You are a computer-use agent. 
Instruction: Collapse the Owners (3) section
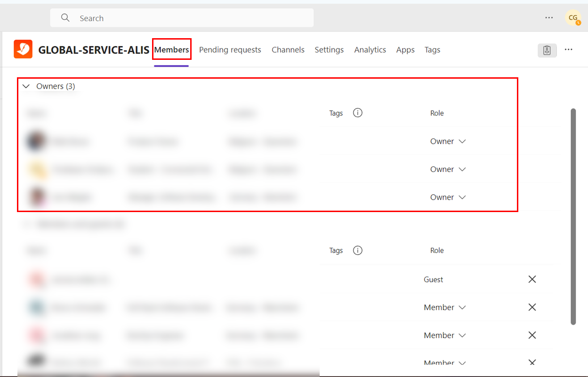tap(26, 86)
